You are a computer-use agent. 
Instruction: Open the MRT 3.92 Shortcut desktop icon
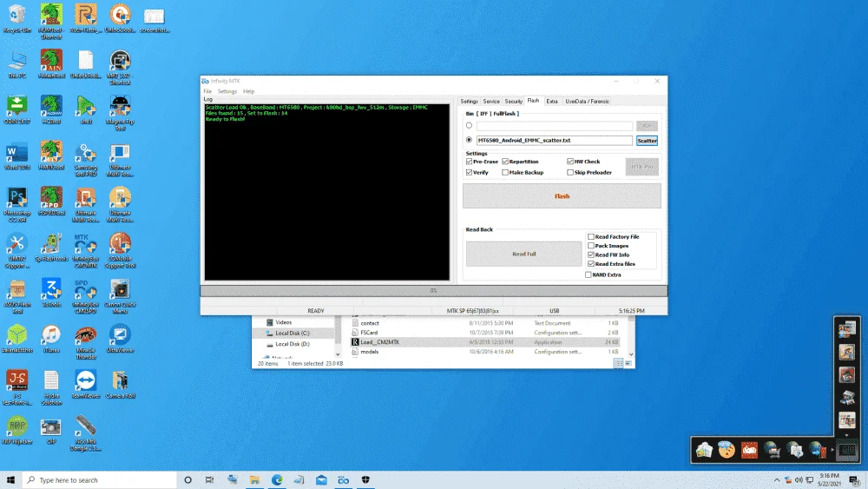[120, 68]
